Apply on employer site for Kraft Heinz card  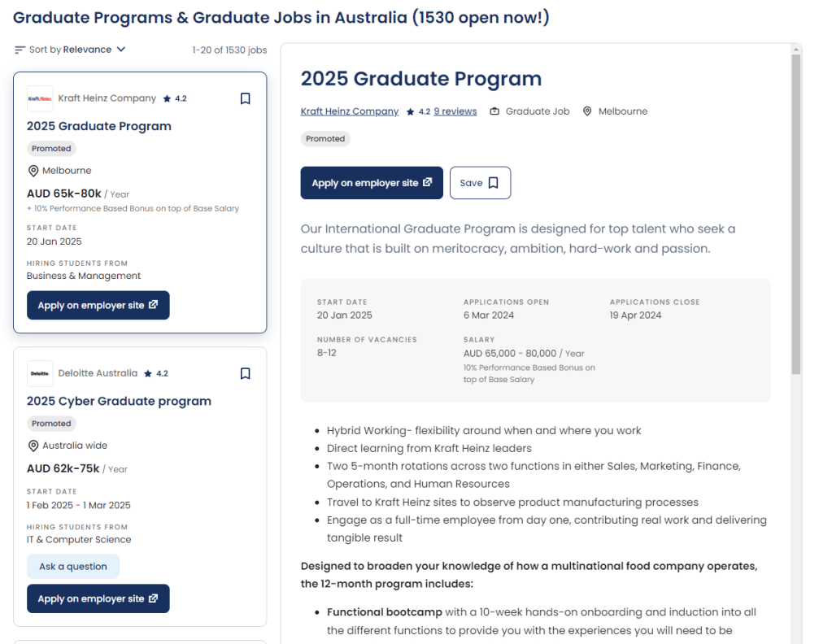click(98, 306)
